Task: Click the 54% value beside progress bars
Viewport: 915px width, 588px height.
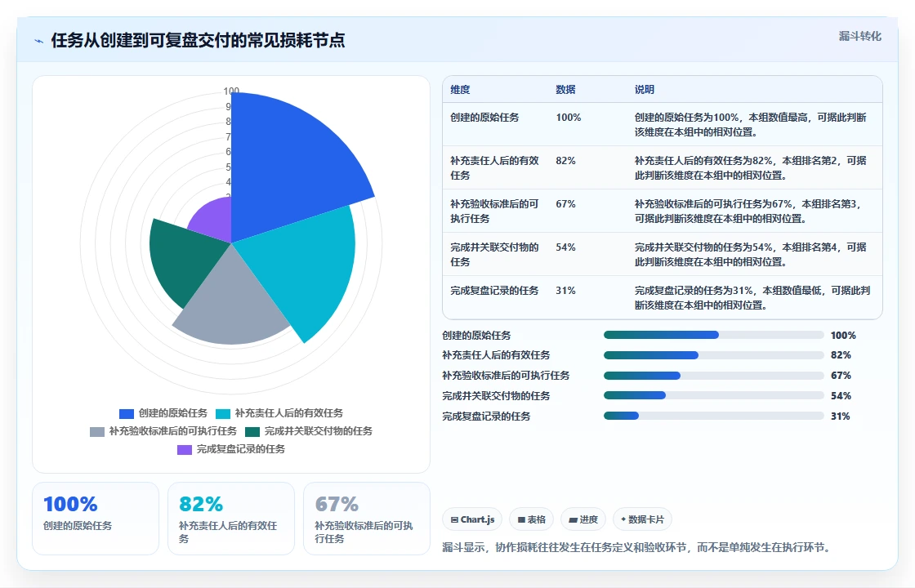Action: [841, 395]
